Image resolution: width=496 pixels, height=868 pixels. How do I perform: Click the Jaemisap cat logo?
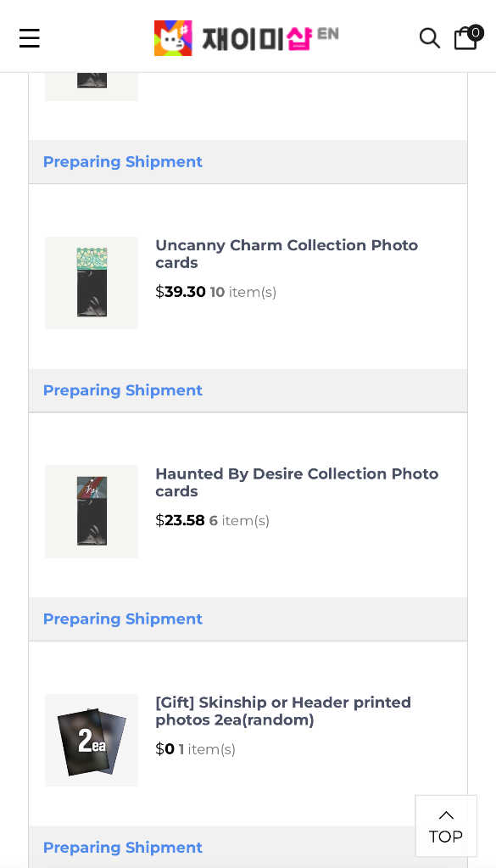pos(173,38)
